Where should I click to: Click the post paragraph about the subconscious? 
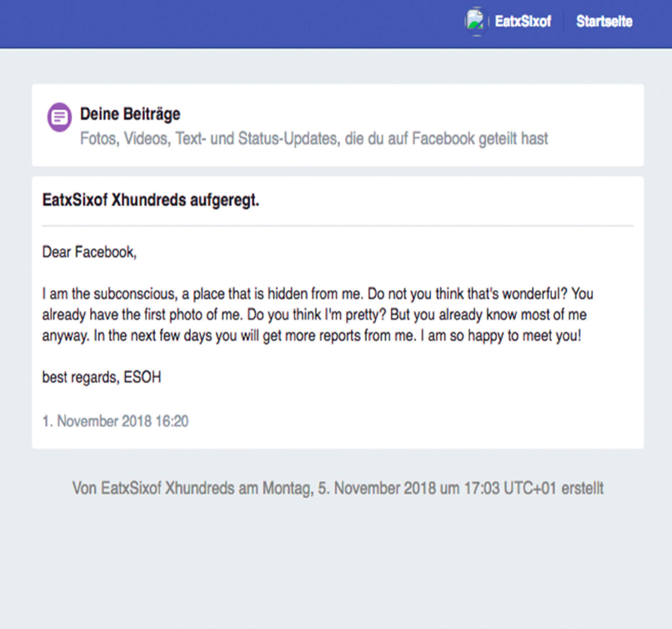point(317,314)
